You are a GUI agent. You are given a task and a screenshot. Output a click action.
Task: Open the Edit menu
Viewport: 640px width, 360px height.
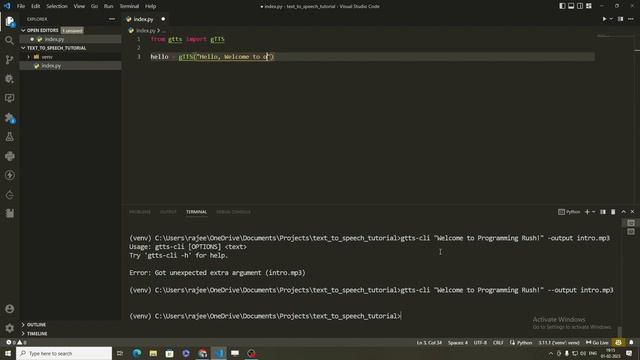[x=36, y=6]
